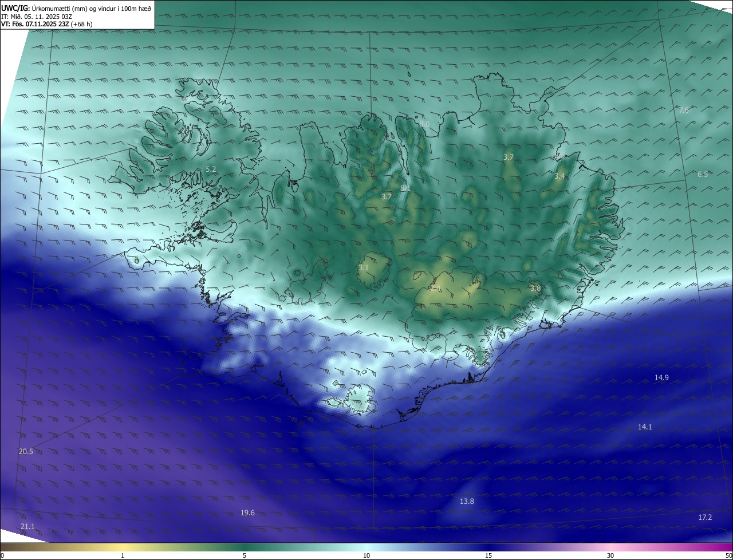
Task: Click the 21.1 value in the bottom-left corner
Action: click(x=27, y=526)
